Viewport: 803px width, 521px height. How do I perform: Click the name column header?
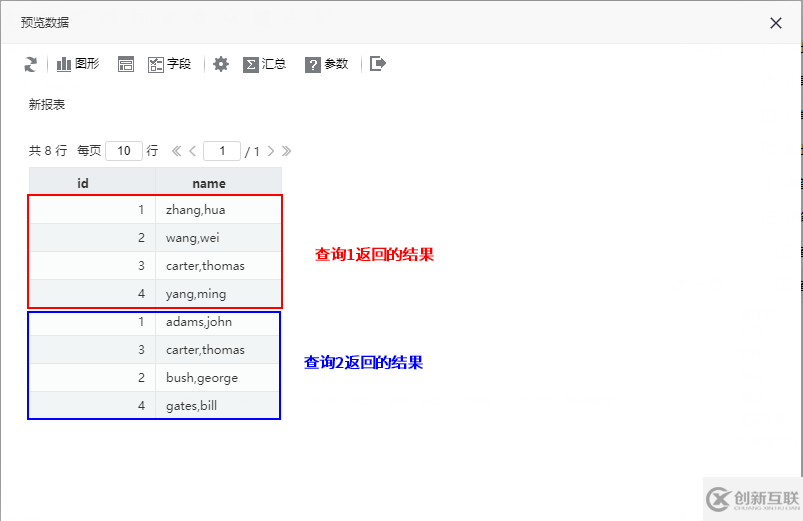pyautogui.click(x=219, y=183)
